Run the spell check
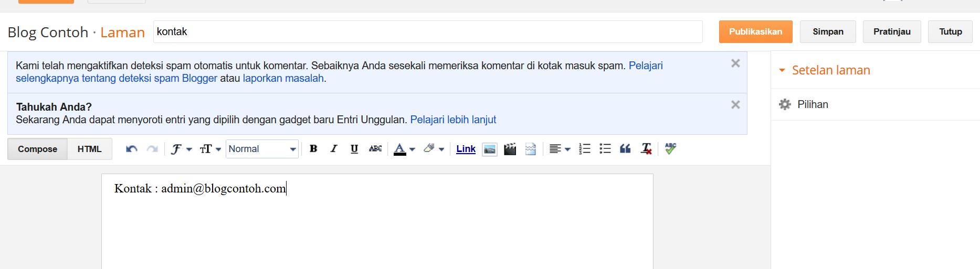 (670, 149)
